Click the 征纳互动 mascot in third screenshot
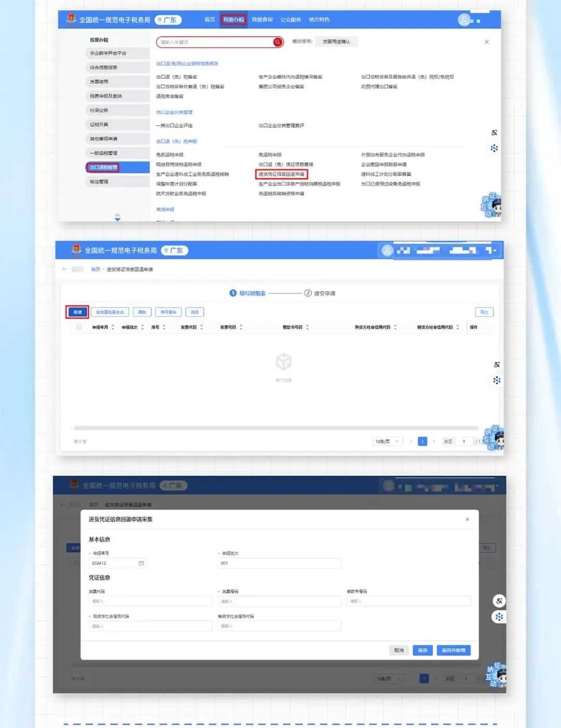561x728 pixels. [496, 675]
